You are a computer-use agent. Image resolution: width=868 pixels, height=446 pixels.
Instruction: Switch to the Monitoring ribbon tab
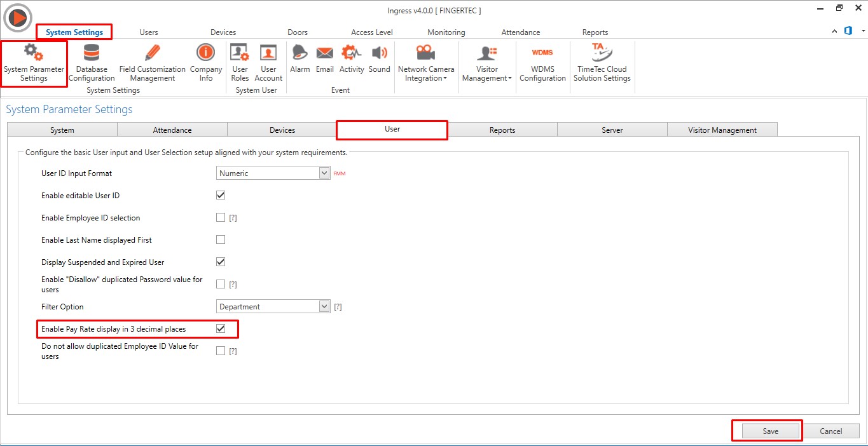446,32
